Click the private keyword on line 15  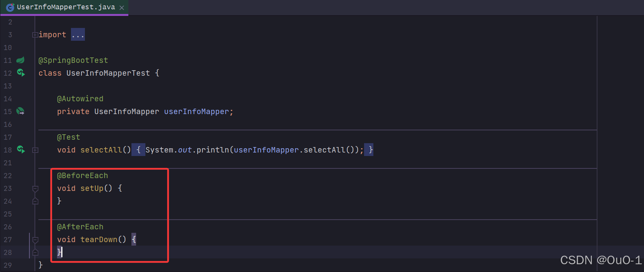pos(73,111)
